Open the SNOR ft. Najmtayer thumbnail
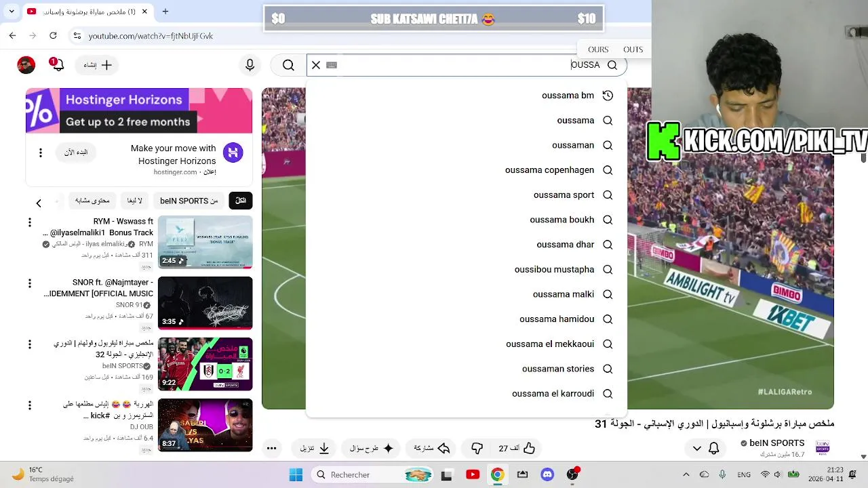The height and width of the screenshot is (488, 868). point(205,303)
